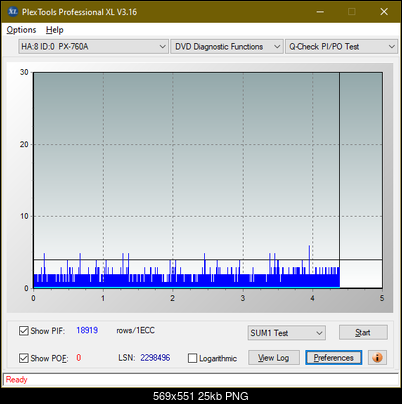The height and width of the screenshot is (404, 402).
Task: Expand the DVD Diagnostic Functions dropdown
Action: tap(227, 47)
